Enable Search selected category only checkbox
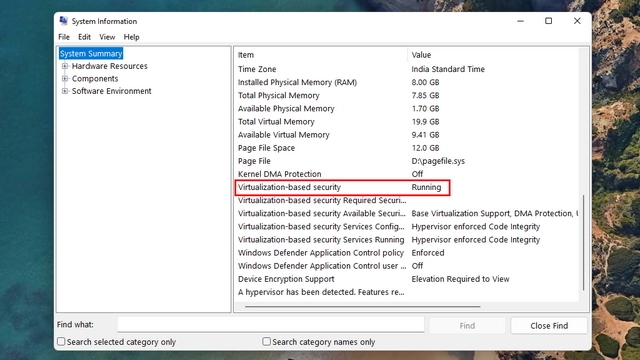 (61, 341)
